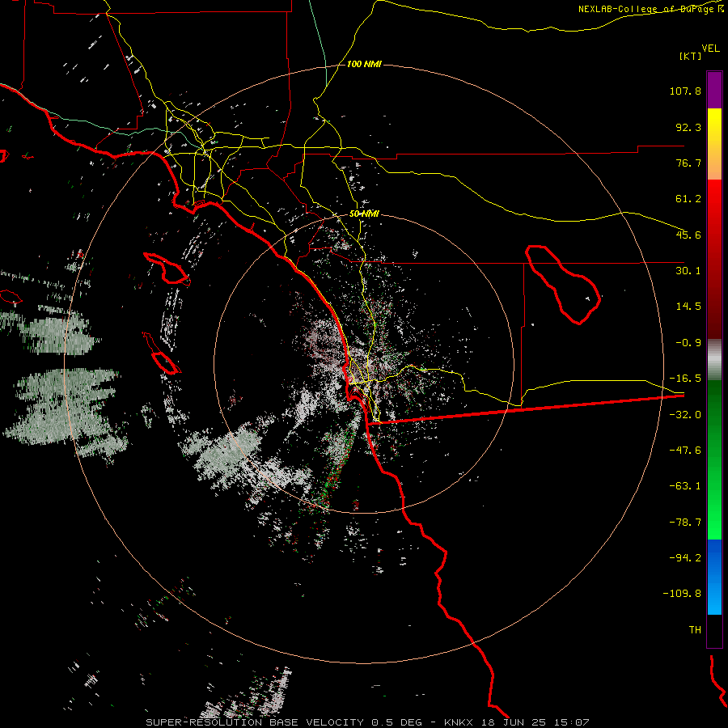
Task: Click the 45.6 velocity scale value
Action: [x=688, y=235]
